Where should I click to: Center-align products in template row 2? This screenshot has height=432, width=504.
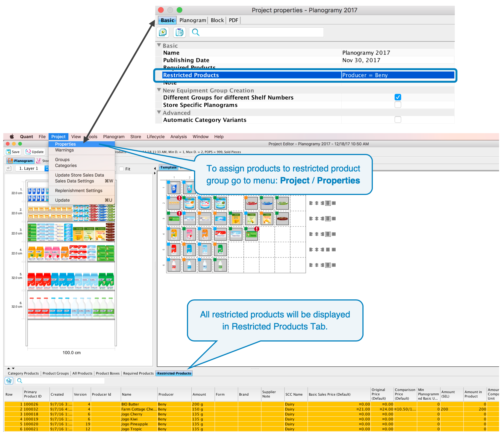pyautogui.click(x=317, y=203)
